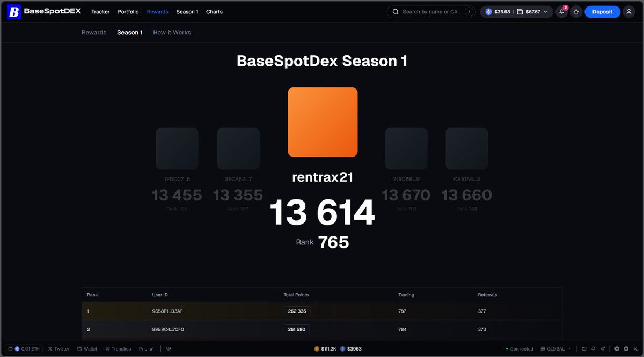The width and height of the screenshot is (644, 357).
Task: Open the GLOBAL region dropdown
Action: click(555, 349)
